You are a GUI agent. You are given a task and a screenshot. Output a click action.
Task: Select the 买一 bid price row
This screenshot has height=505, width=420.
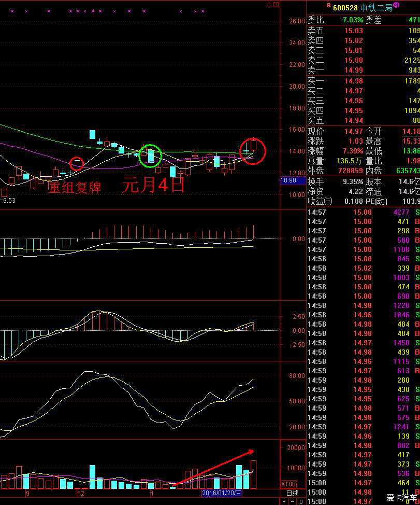pyautogui.click(x=363, y=81)
